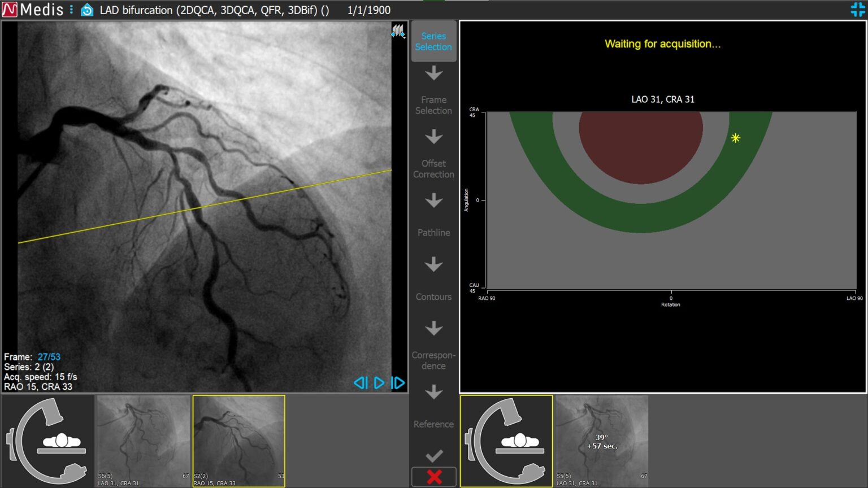
Task: Click the blue reload analysis icon
Action: coord(87,10)
